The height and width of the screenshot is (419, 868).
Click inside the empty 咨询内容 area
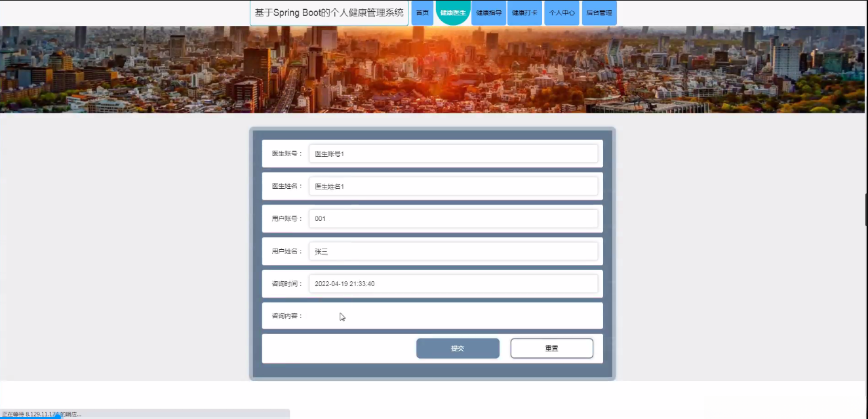454,315
